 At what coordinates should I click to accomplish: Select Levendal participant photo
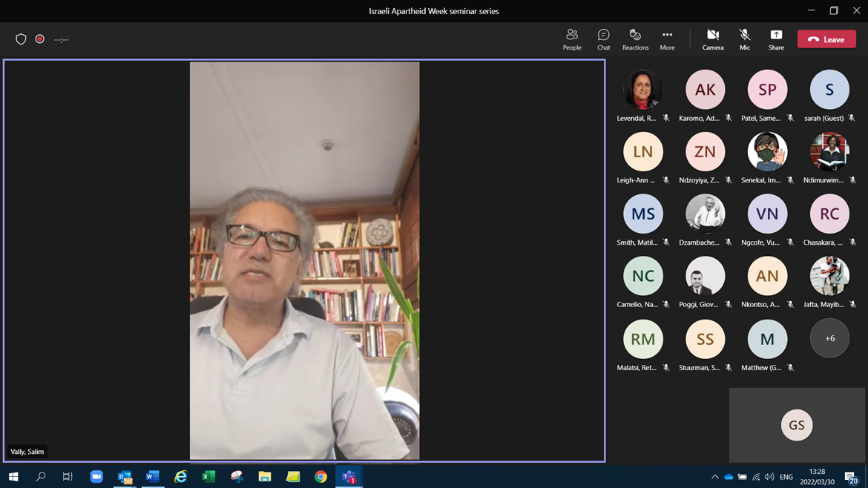point(642,89)
